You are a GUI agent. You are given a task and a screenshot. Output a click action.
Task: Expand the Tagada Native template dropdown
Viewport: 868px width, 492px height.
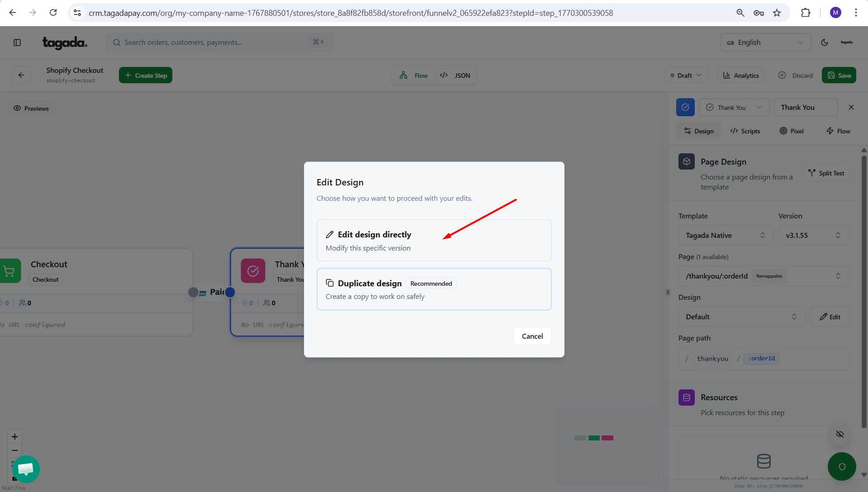pos(725,235)
